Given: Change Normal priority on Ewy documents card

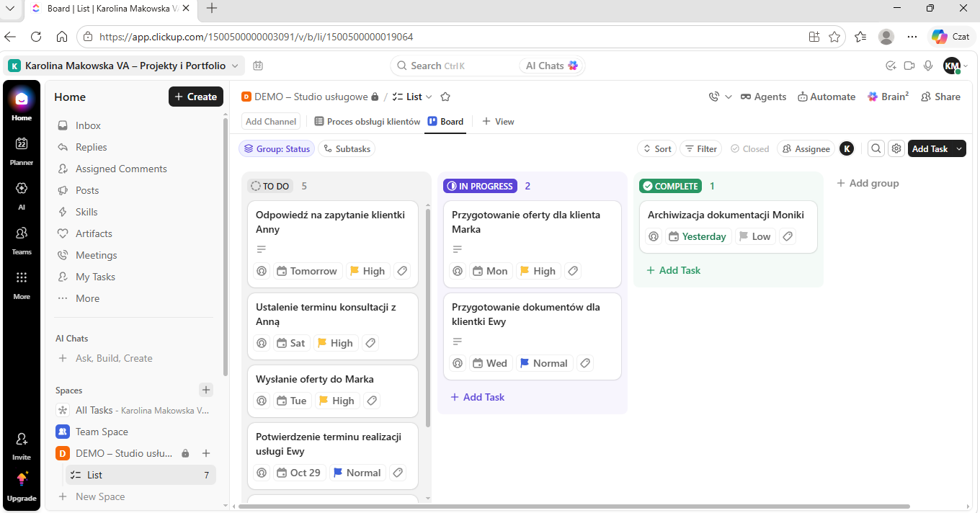Looking at the screenshot, I should tap(544, 363).
